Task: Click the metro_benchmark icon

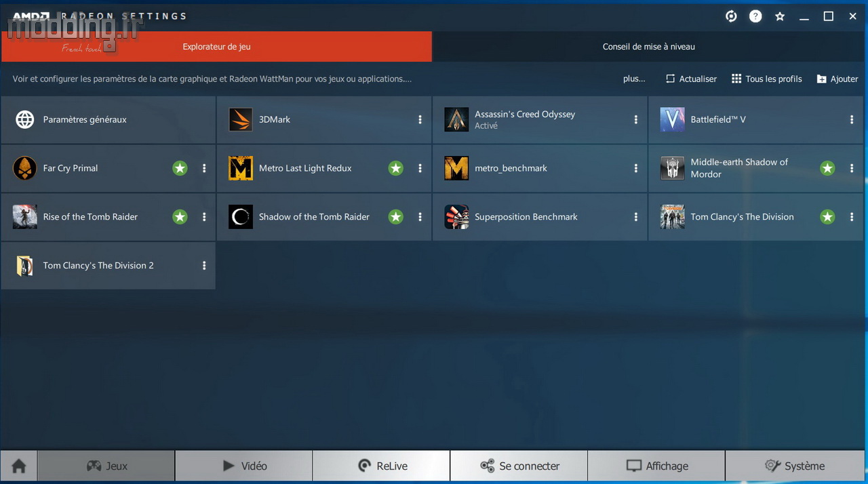Action: click(x=456, y=168)
